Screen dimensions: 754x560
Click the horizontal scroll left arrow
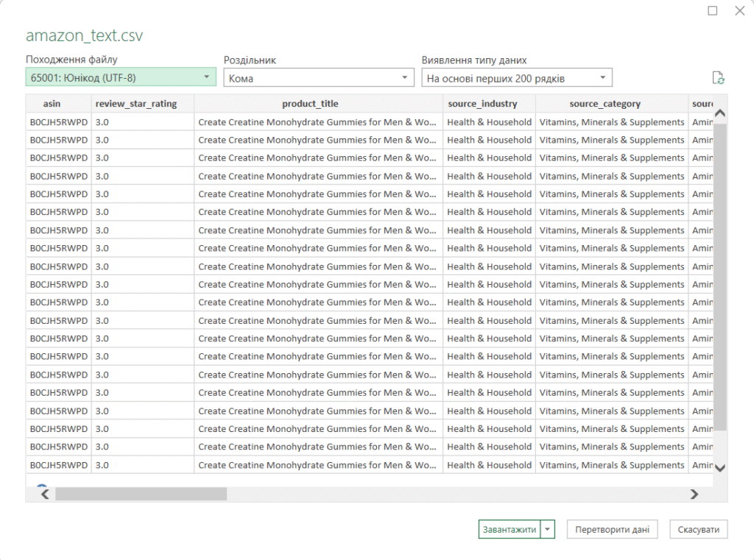tap(45, 495)
